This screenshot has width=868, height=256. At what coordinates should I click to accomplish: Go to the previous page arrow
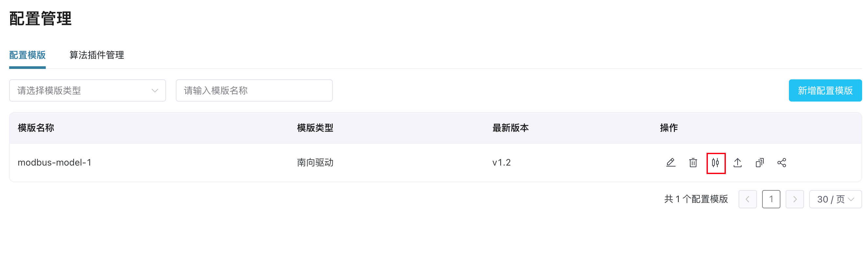[x=747, y=199]
